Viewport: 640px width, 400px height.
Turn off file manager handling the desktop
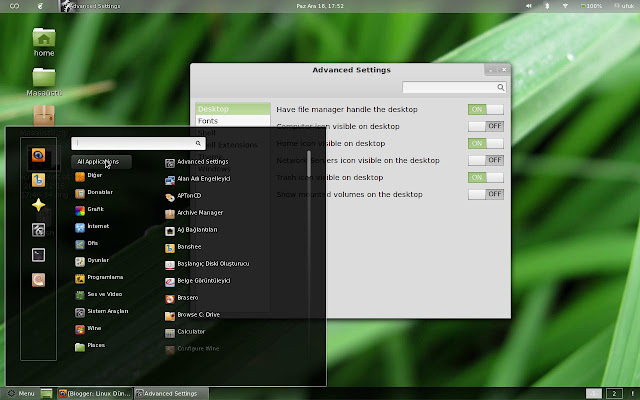pos(486,109)
